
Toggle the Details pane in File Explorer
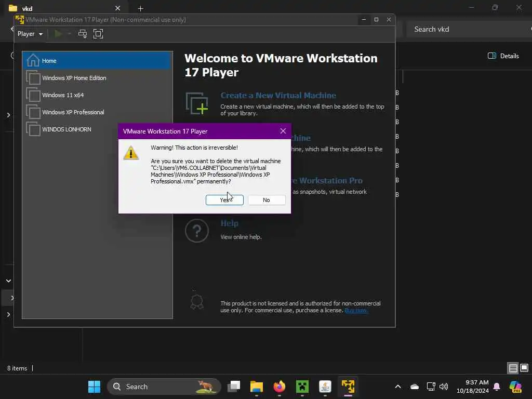pos(503,56)
